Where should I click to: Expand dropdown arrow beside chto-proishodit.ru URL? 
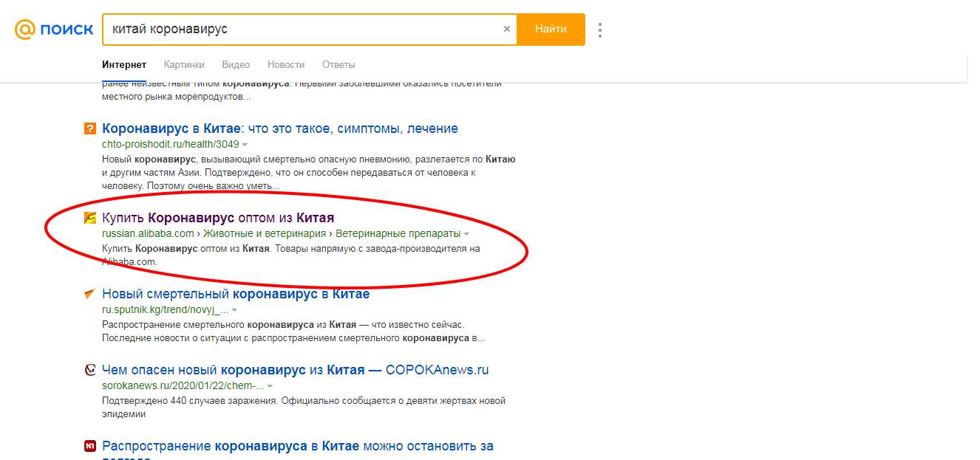coord(245,145)
